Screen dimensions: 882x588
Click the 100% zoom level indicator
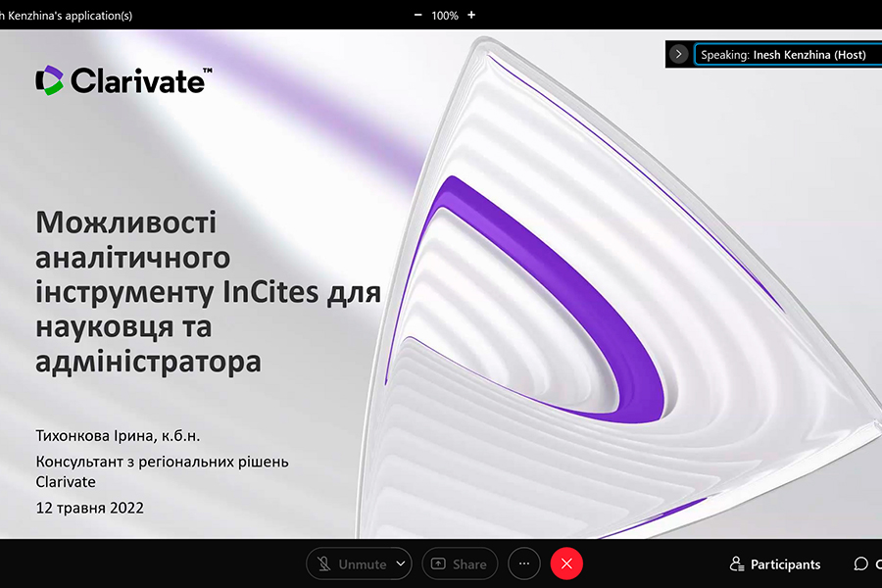(x=445, y=15)
